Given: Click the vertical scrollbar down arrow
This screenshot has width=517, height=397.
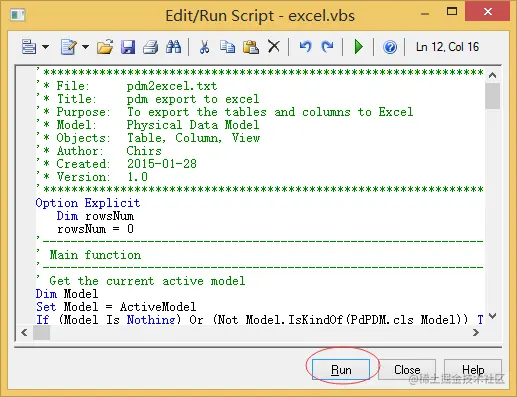Looking at the screenshot, I should [493, 316].
